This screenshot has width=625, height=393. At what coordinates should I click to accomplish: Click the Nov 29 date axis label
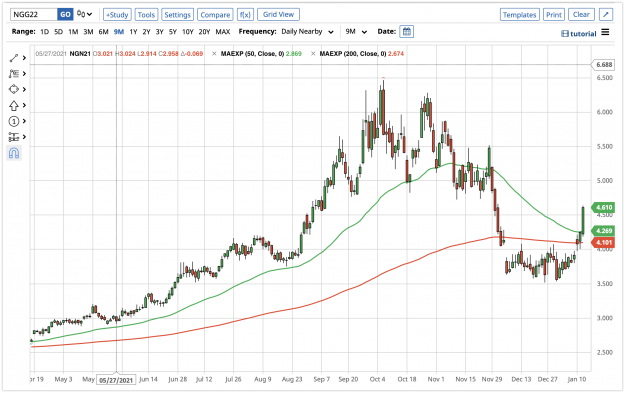coord(492,379)
